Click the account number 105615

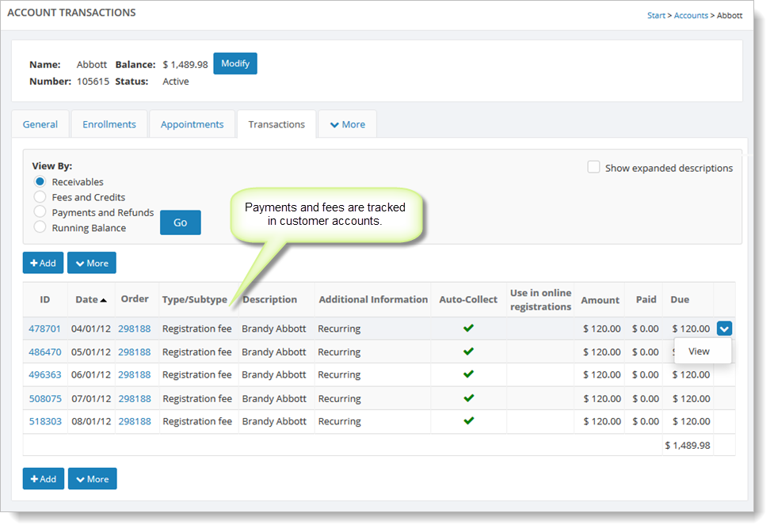[93, 82]
